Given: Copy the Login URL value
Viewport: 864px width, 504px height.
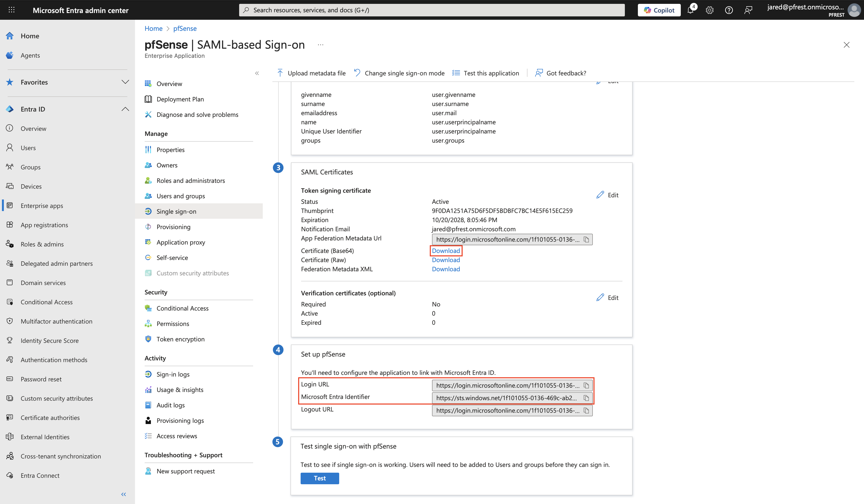Looking at the screenshot, I should pyautogui.click(x=586, y=385).
